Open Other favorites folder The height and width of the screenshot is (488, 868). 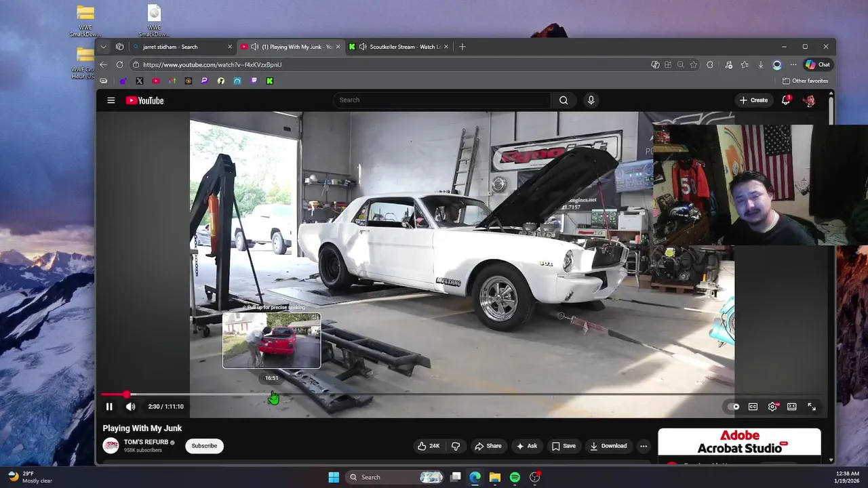coord(805,81)
